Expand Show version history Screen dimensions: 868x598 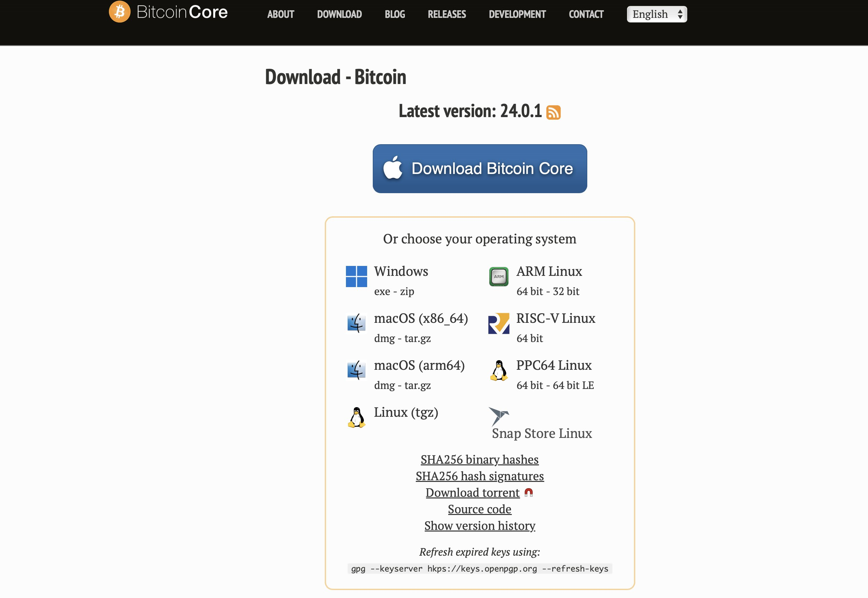(x=480, y=525)
